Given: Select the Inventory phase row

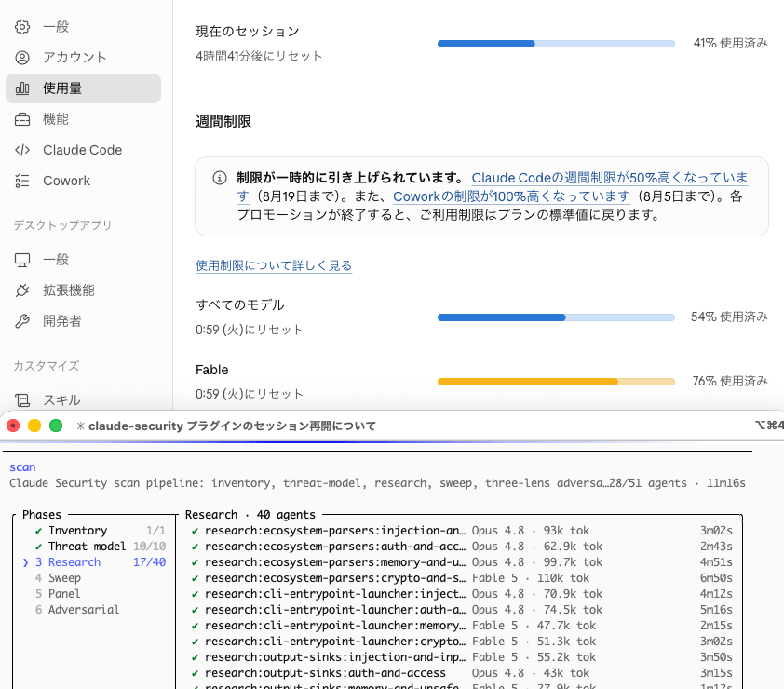Looking at the screenshot, I should [x=100, y=531].
